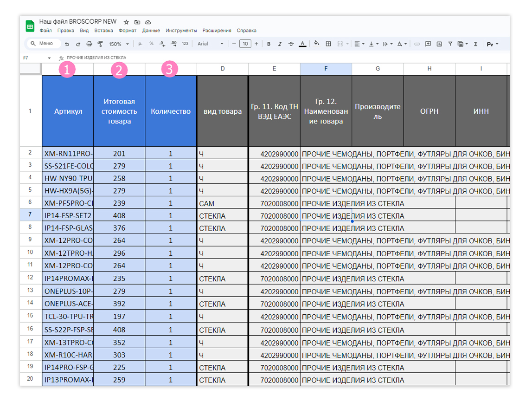Click the Меню search button

[43, 44]
